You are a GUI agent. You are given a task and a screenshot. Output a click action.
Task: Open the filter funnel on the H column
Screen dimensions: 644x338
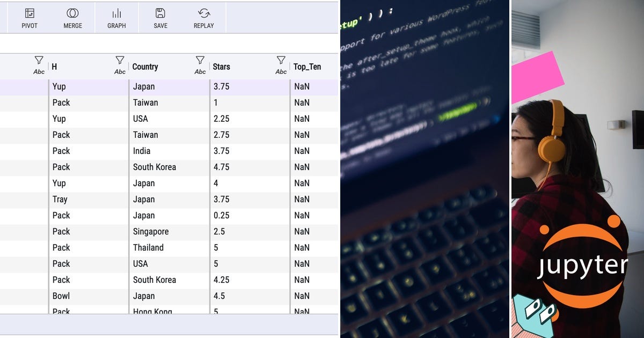tap(38, 61)
